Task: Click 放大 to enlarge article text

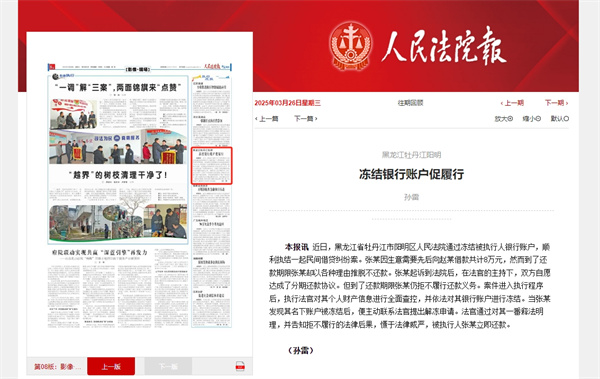Action: click(504, 119)
